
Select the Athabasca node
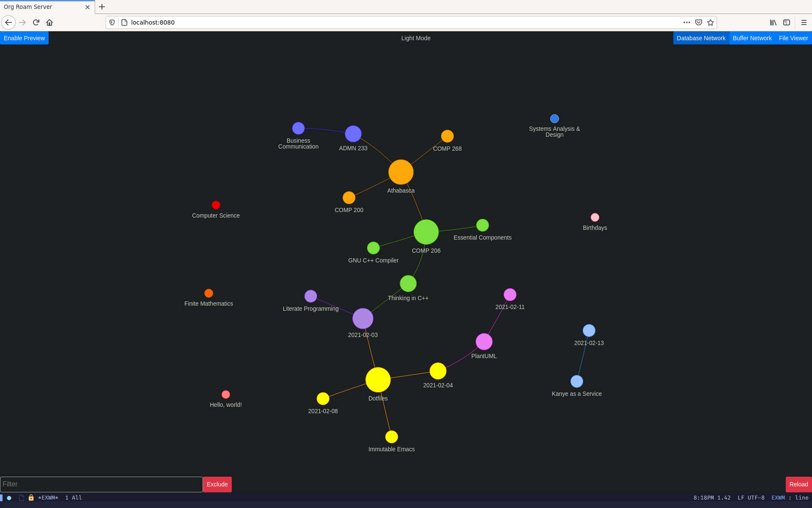click(401, 172)
